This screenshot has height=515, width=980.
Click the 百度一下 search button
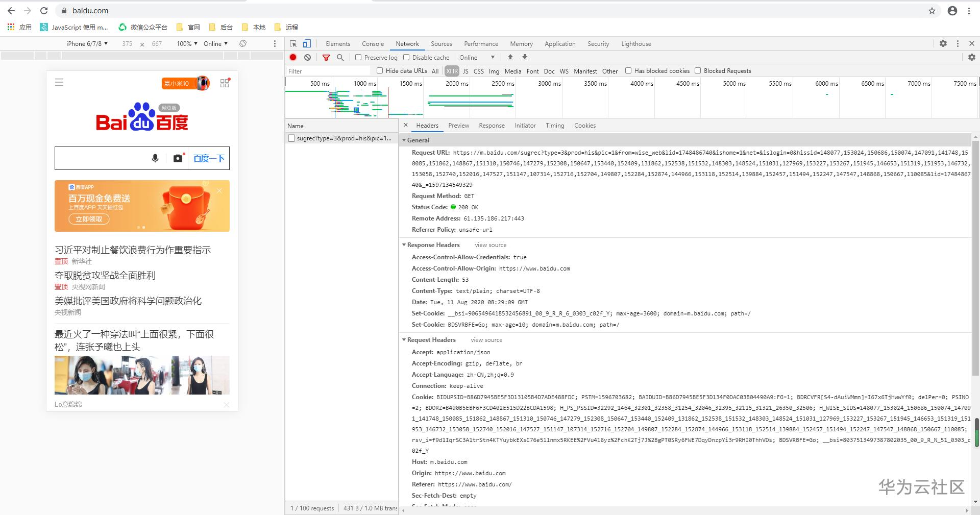[x=209, y=158]
